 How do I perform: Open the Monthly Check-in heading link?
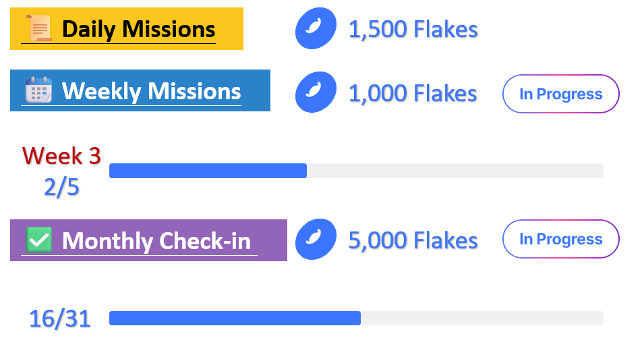click(x=156, y=241)
